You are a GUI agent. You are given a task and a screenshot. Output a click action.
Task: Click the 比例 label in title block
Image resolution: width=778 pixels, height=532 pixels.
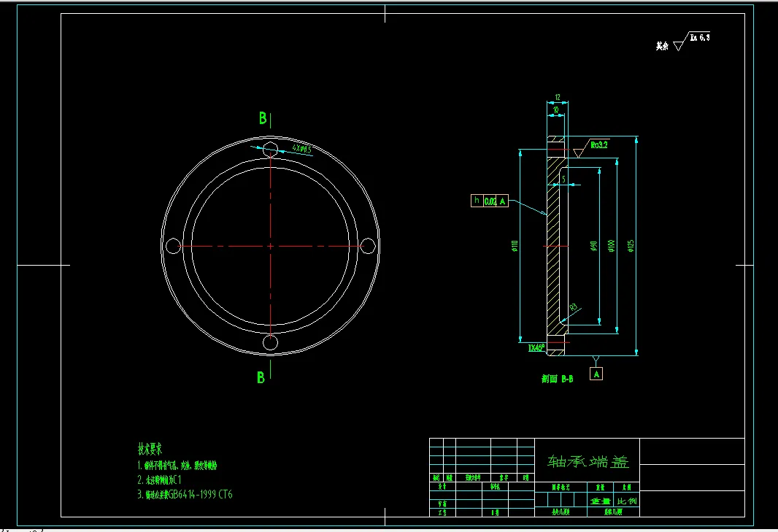coord(627,501)
